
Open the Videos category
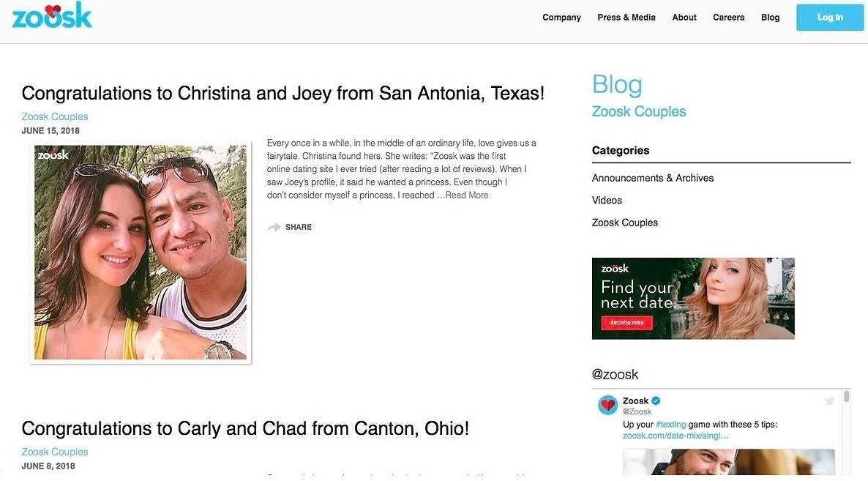click(607, 200)
